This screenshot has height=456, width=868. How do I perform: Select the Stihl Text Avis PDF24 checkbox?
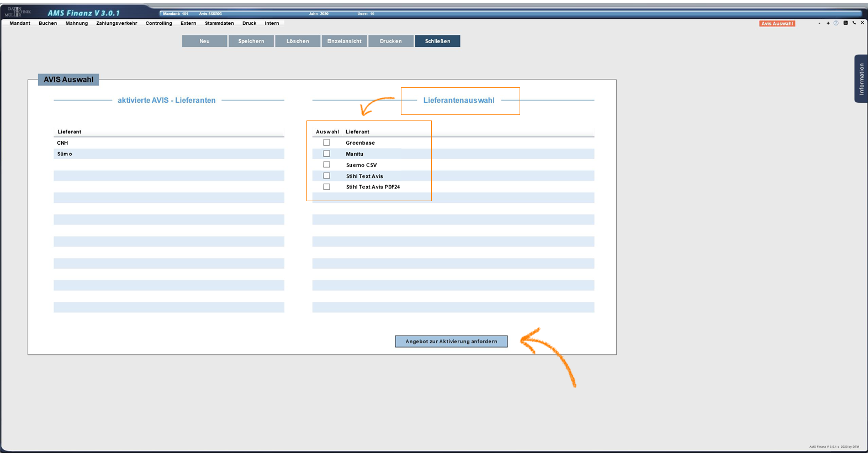pyautogui.click(x=326, y=187)
